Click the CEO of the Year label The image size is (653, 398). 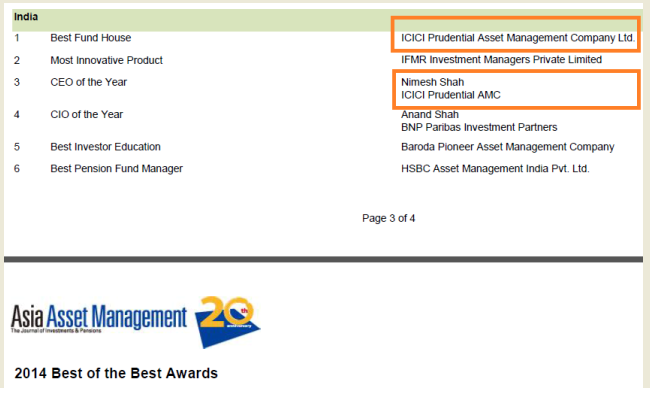tap(88, 82)
